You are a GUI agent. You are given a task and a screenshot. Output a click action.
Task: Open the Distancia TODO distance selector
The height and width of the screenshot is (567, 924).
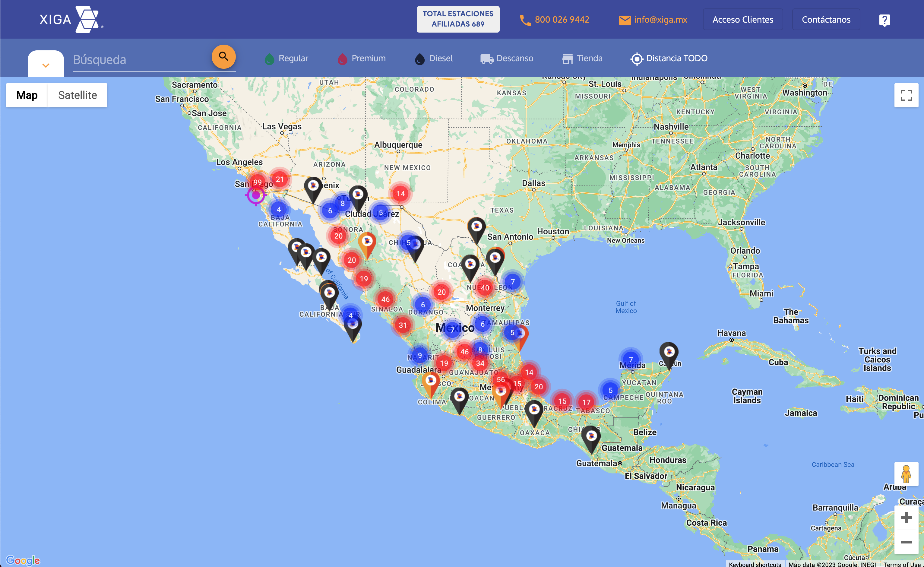(669, 59)
